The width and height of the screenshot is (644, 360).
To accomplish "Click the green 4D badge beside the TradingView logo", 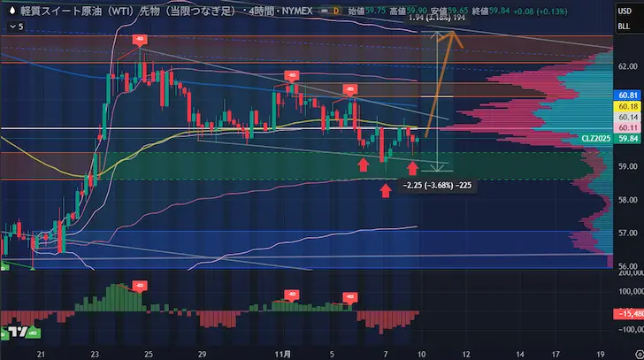I will pyautogui.click(x=34, y=334).
